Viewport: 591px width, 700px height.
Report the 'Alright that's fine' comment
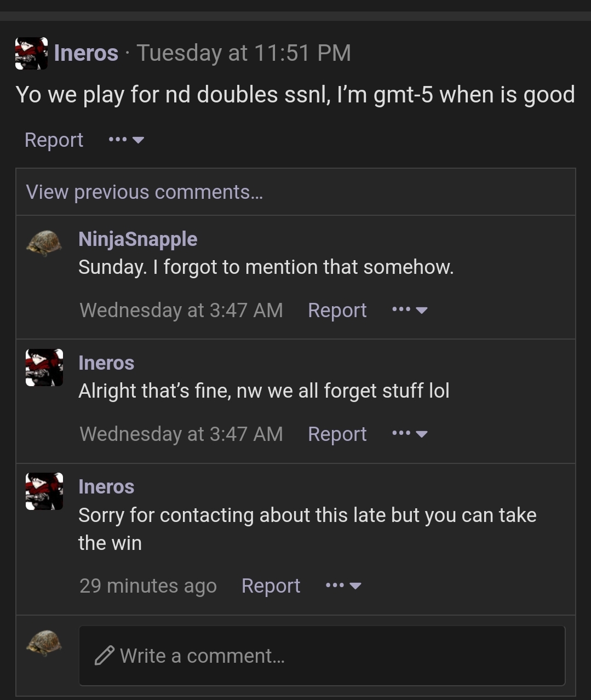click(337, 434)
